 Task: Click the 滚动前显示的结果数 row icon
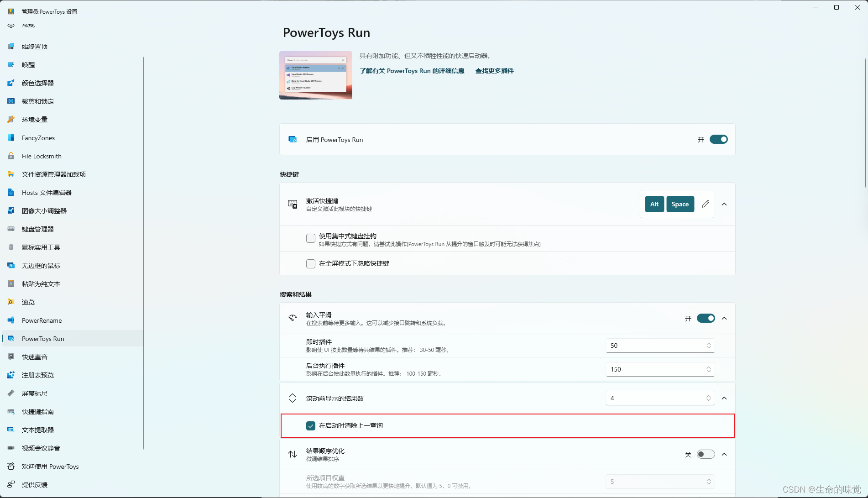click(x=293, y=398)
